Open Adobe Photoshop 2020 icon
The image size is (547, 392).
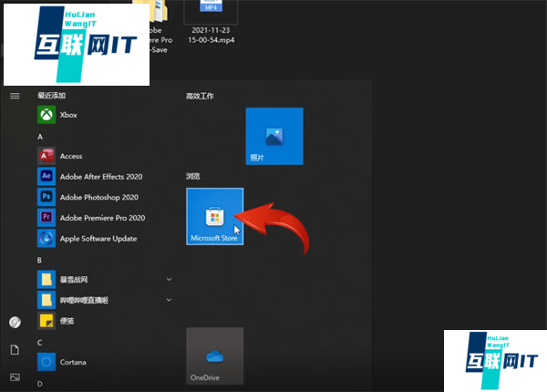(x=46, y=197)
